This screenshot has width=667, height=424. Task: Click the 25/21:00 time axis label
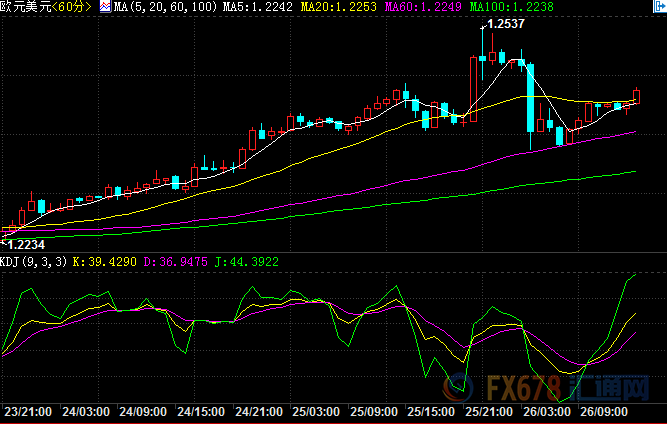click(x=489, y=412)
